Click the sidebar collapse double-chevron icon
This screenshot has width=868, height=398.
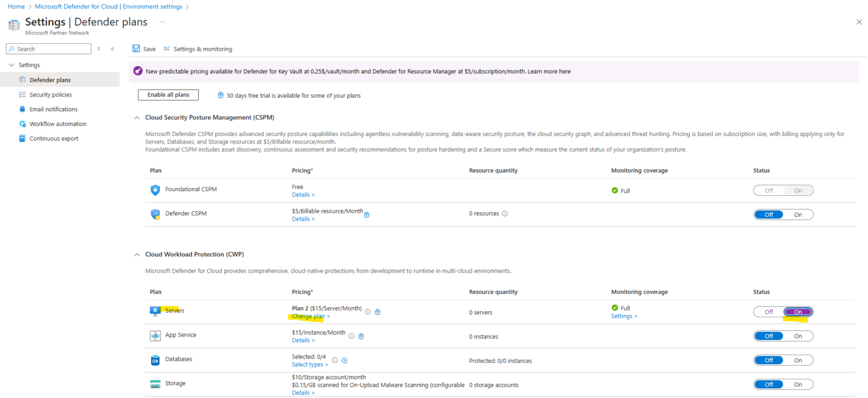(x=112, y=49)
